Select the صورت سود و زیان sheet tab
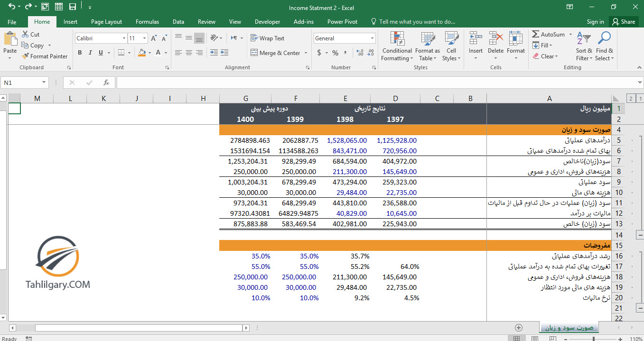The height and width of the screenshot is (341, 644). (x=569, y=328)
